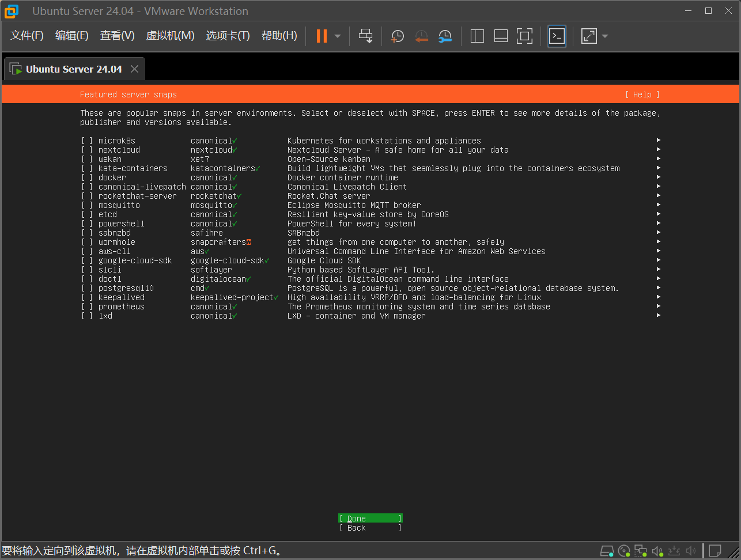Pause the virtual machine with the orange button
The image size is (741, 560).
(x=322, y=36)
